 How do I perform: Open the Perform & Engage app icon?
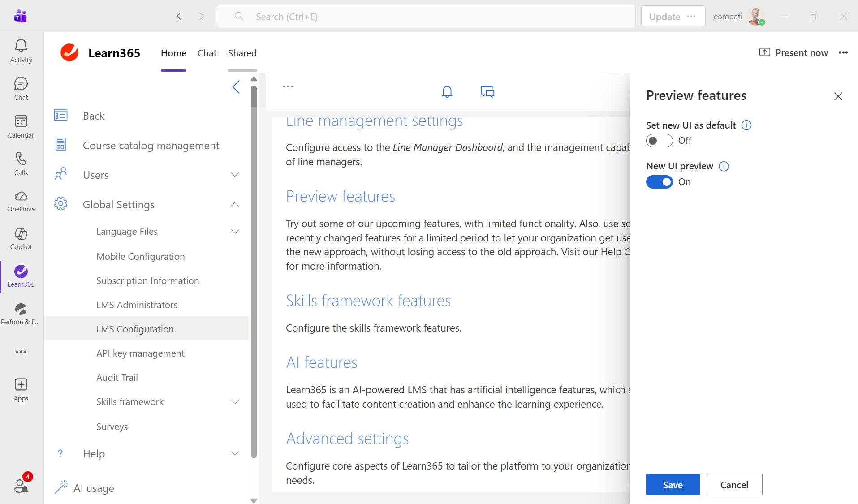[x=21, y=314]
